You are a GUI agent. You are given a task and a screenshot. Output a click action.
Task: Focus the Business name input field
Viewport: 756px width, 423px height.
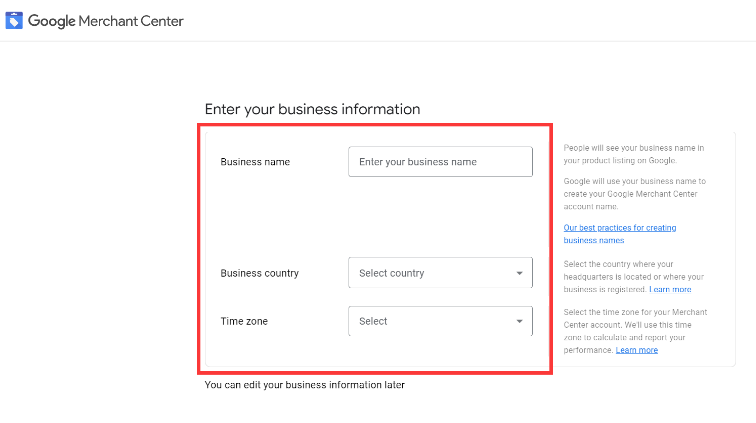[x=440, y=162]
